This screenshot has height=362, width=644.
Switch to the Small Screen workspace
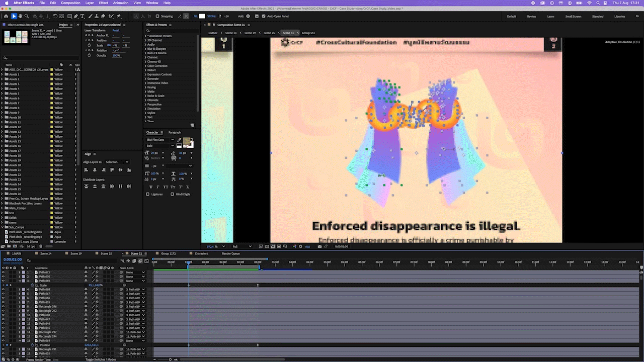[573, 16]
